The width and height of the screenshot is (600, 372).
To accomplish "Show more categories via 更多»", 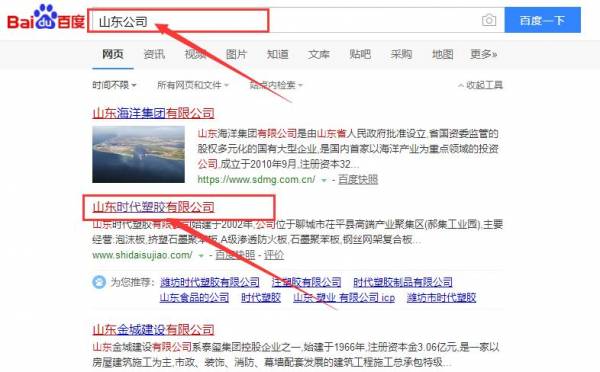I will click(x=483, y=54).
